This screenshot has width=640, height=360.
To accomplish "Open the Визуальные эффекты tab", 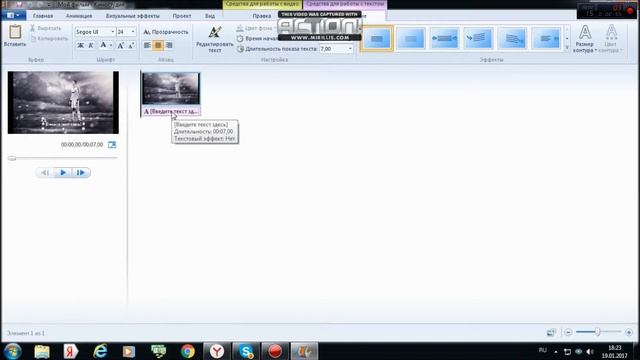I will pos(133,16).
